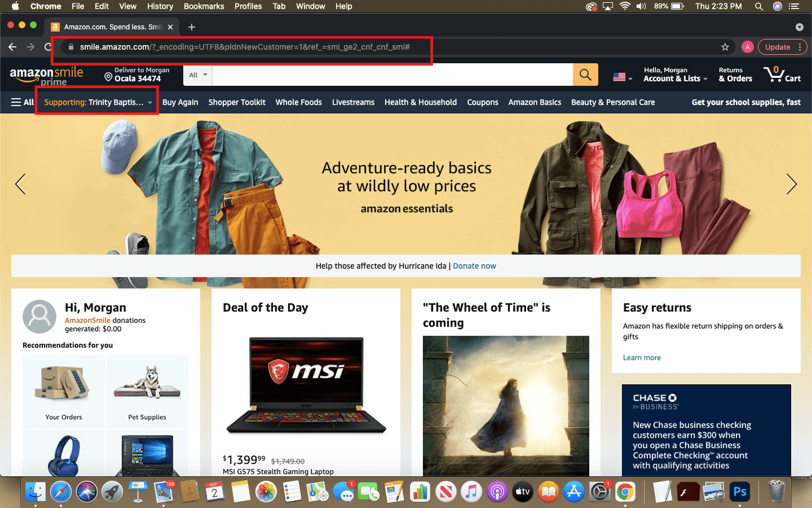812x508 pixels.
Task: Open Messages from the dock
Action: point(344,492)
